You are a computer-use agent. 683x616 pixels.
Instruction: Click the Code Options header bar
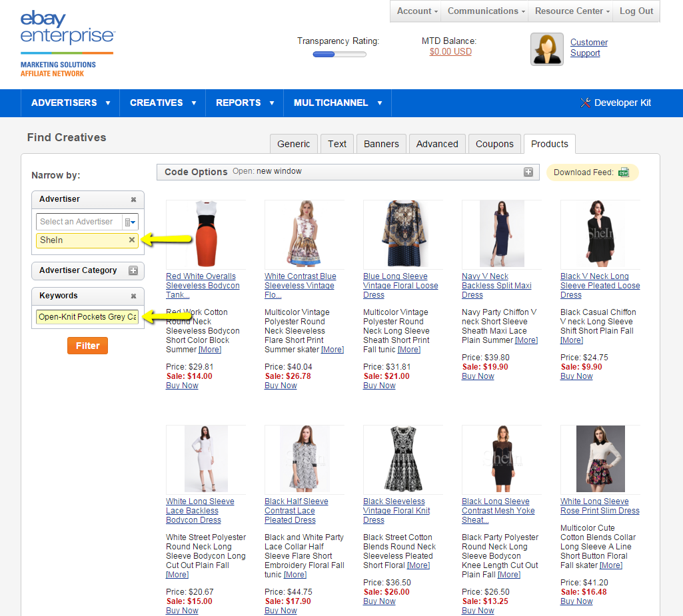(x=348, y=172)
